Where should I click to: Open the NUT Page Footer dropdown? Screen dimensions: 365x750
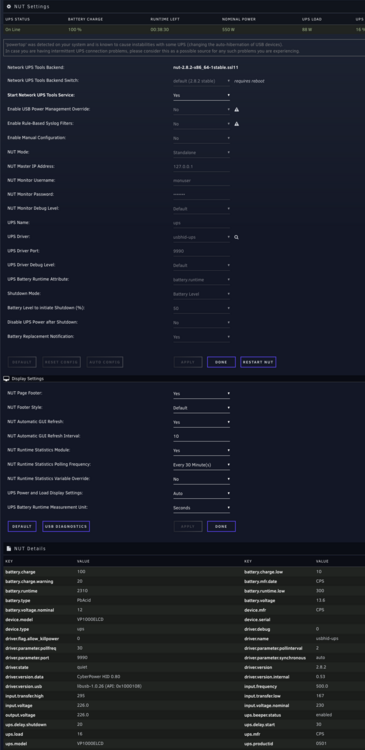(201, 394)
